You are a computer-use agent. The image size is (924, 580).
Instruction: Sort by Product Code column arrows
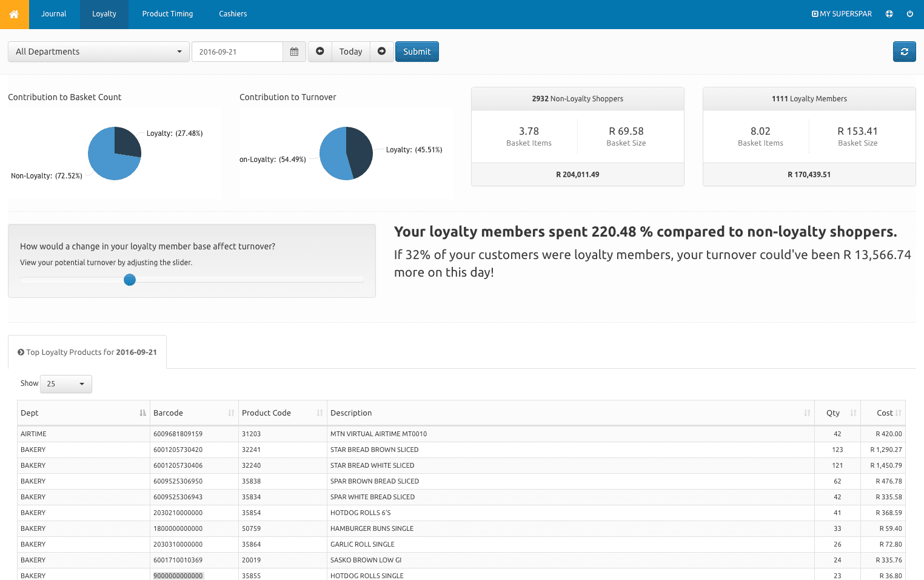320,413
